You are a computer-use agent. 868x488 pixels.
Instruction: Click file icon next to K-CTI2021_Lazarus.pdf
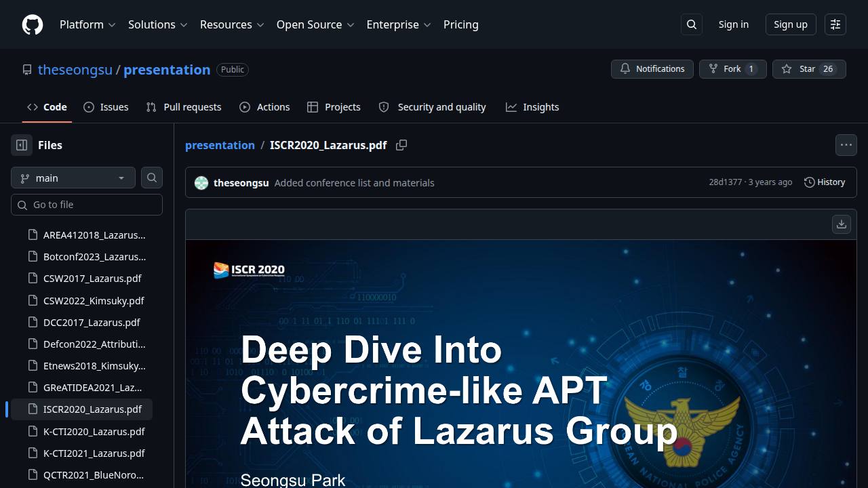click(x=32, y=453)
